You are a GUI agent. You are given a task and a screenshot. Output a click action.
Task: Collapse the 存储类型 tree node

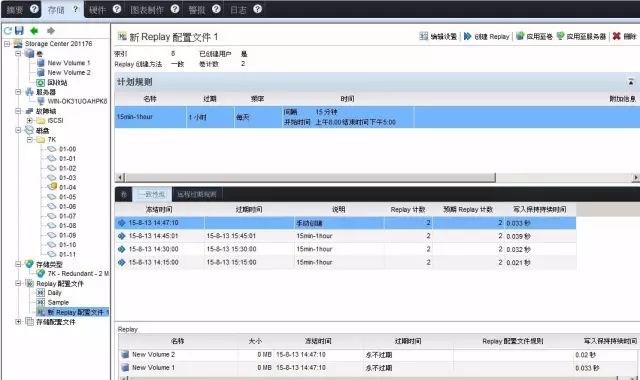18,264
